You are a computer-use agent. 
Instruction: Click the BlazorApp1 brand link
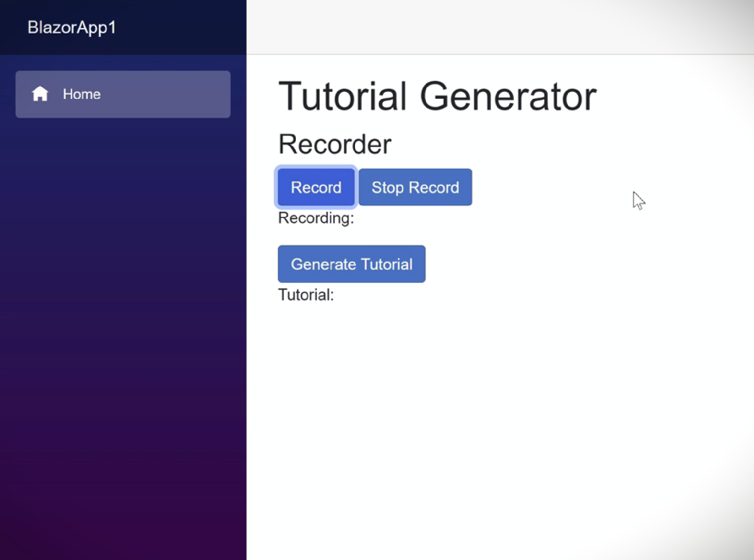[72, 27]
